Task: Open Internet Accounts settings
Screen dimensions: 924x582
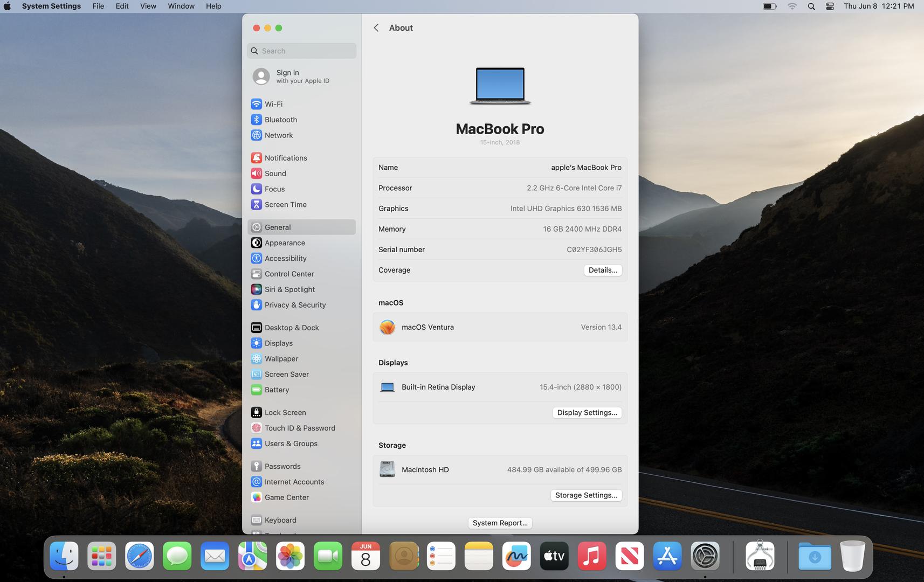Action: [301, 482]
